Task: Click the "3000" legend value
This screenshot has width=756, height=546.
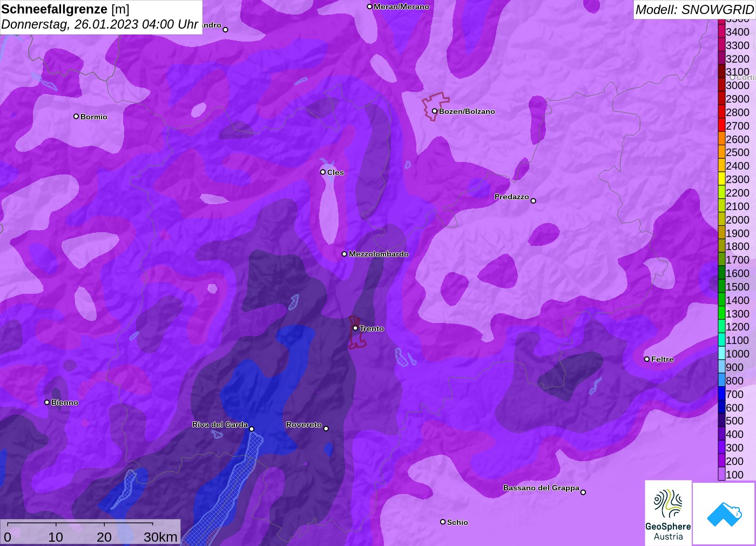Action: coord(738,85)
